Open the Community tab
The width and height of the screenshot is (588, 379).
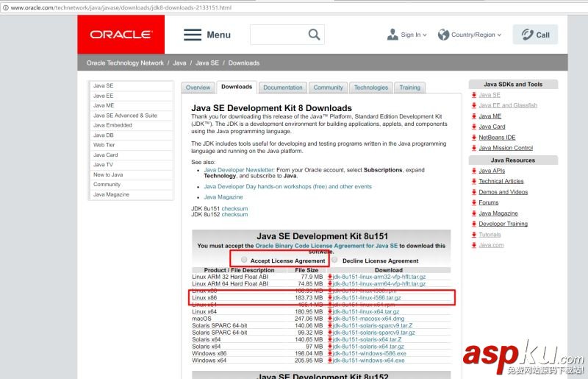[328, 88]
